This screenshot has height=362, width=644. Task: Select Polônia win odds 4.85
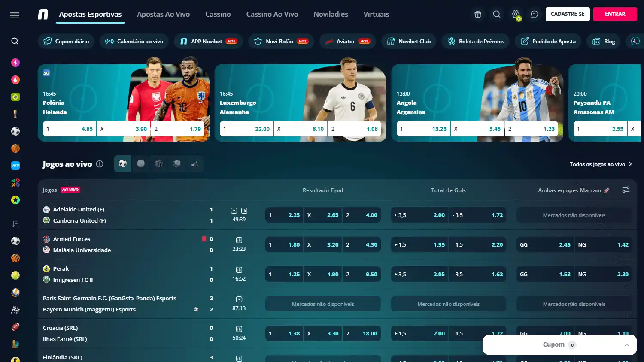[x=70, y=129]
